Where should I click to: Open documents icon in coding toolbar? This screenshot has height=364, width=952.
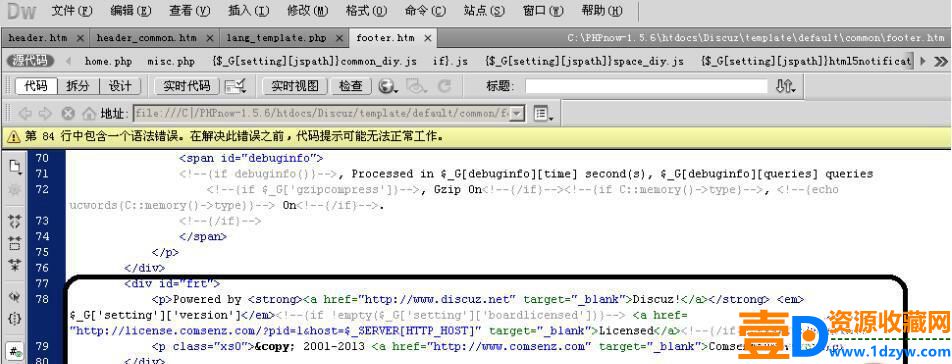click(x=15, y=166)
